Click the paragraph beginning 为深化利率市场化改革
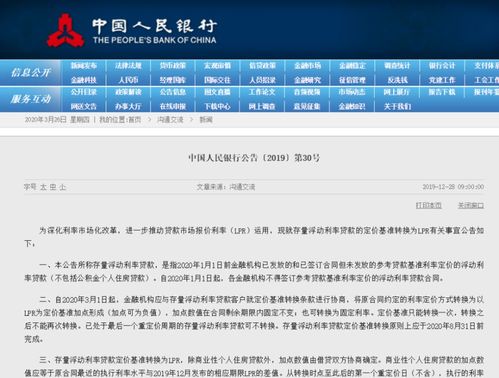The height and width of the screenshot is (378, 499). click(x=254, y=237)
